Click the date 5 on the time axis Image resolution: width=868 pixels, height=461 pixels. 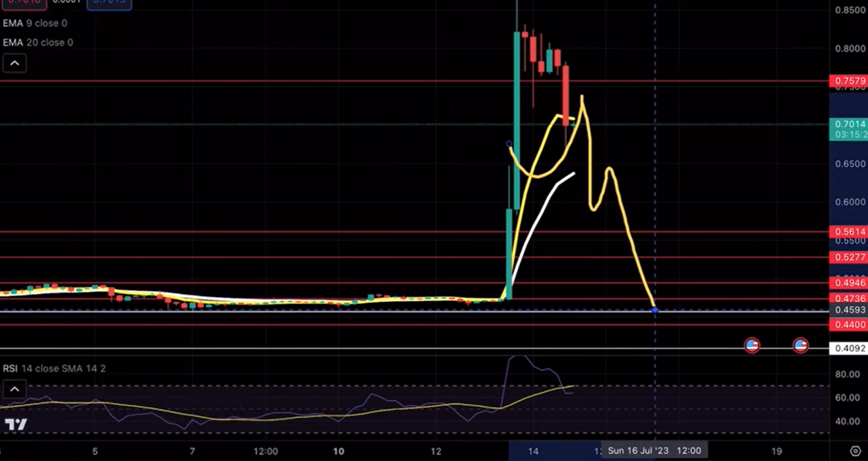95,451
